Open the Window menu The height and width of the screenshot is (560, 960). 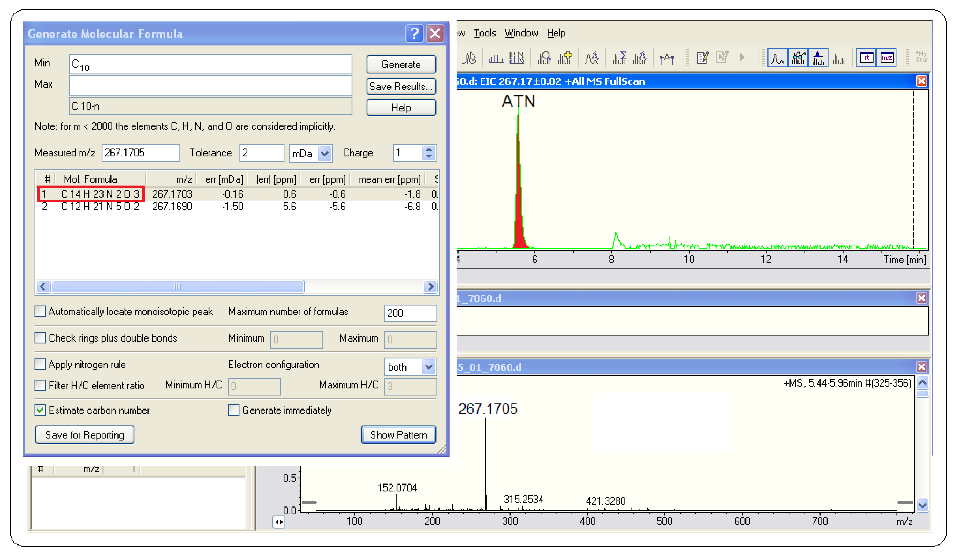(x=521, y=33)
